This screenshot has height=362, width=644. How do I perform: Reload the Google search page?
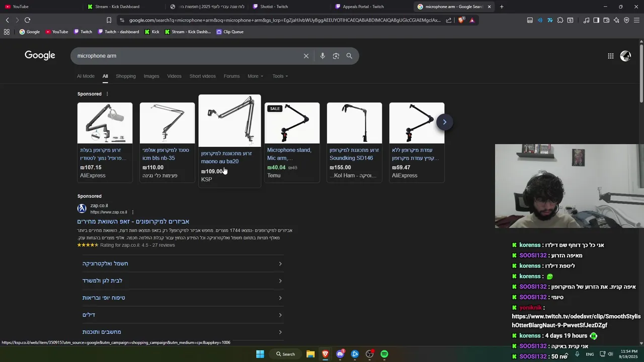pyautogui.click(x=27, y=20)
